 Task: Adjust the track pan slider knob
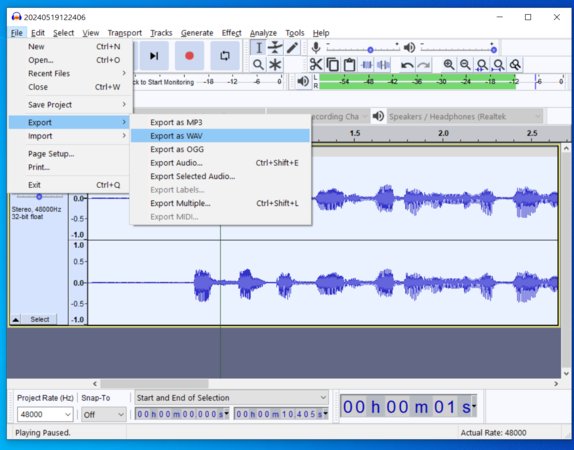pyautogui.click(x=39, y=197)
